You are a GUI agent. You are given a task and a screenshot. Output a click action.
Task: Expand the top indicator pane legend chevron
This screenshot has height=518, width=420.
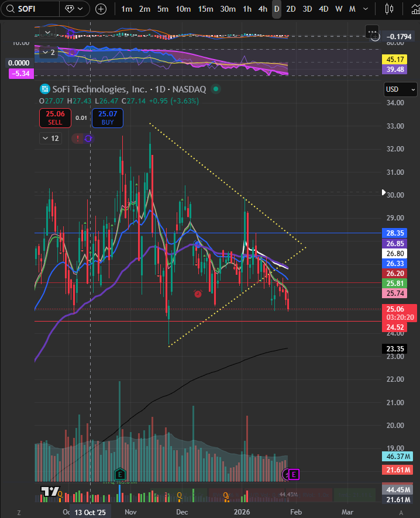point(47,32)
